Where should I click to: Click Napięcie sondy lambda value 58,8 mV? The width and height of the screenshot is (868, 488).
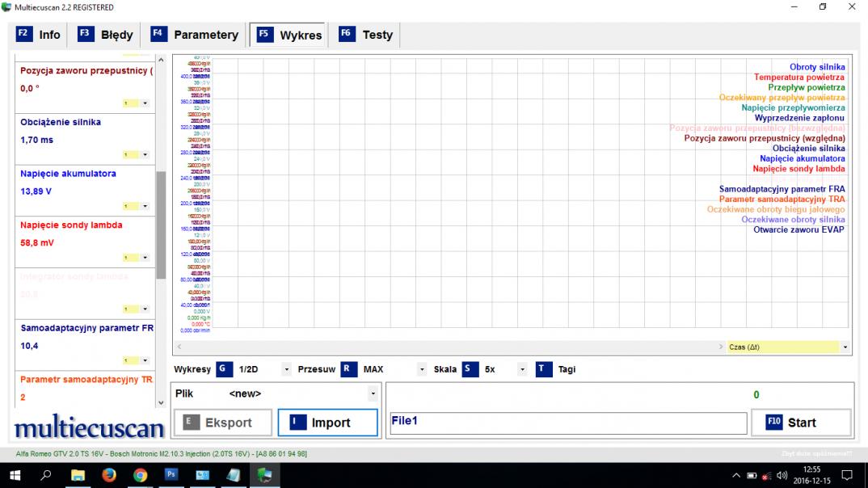click(x=37, y=243)
